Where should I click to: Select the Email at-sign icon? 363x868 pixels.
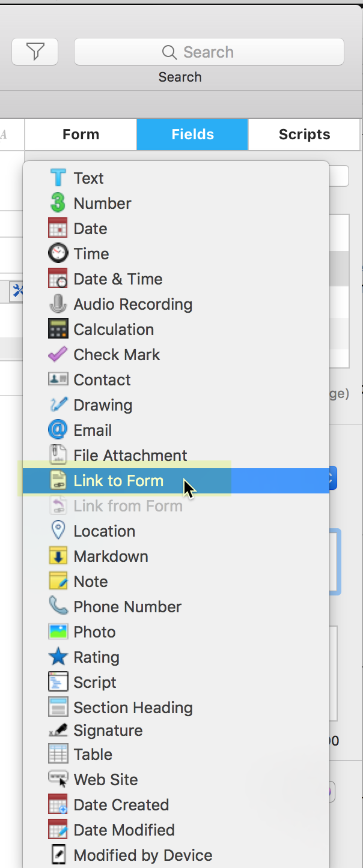58,430
